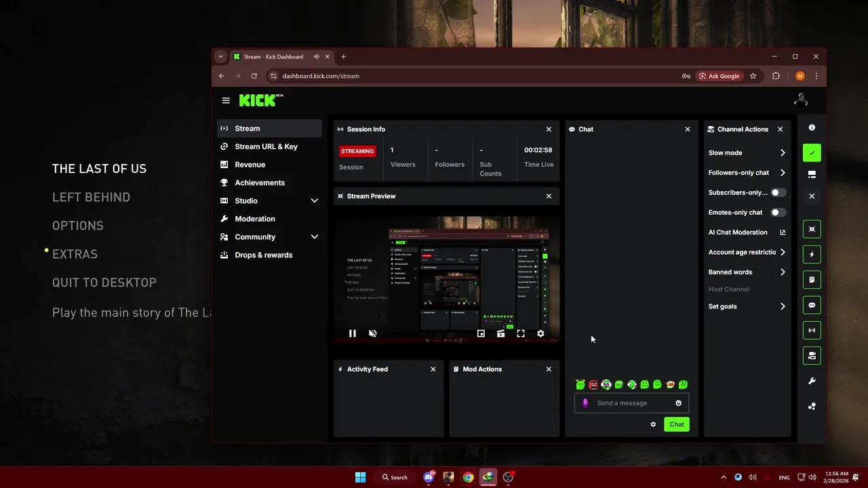Expand Followers-only chat options
Screen dimensions: 868x488
pyautogui.click(x=783, y=173)
